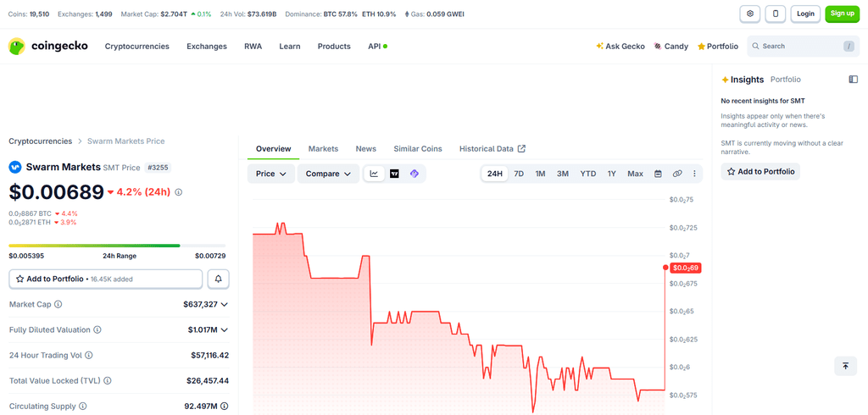
Task: Open the Cryptocurrencies nav menu
Action: pos(137,47)
